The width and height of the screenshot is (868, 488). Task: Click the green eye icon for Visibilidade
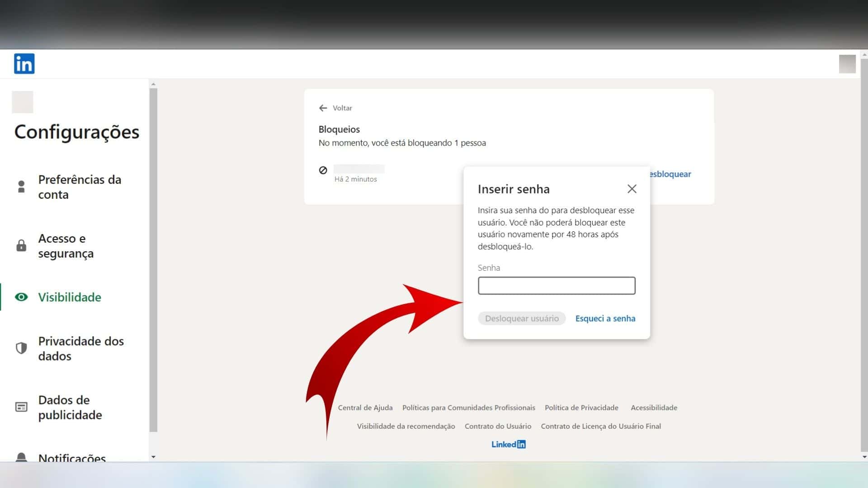tap(21, 297)
